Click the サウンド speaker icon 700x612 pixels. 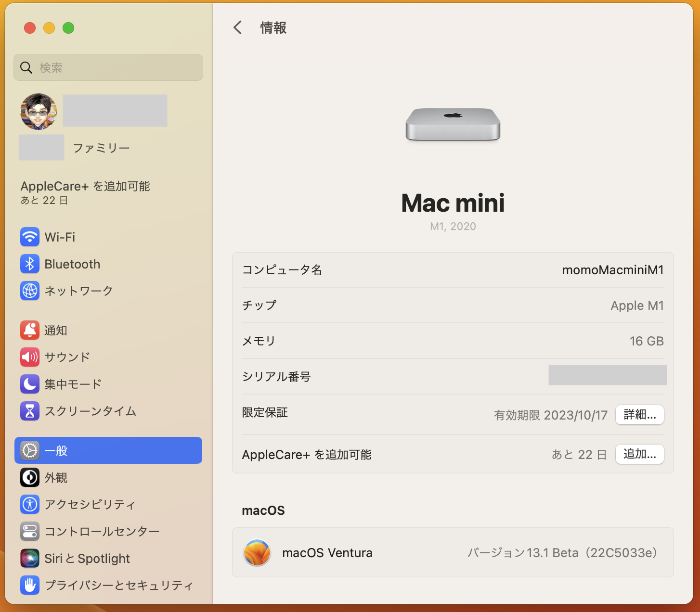[x=30, y=357]
